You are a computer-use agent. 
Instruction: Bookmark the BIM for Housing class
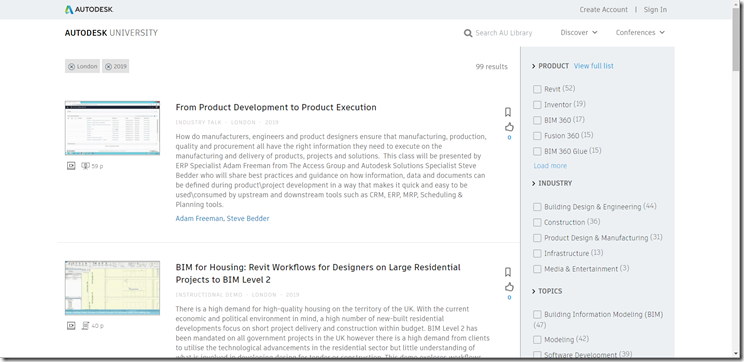(508, 272)
